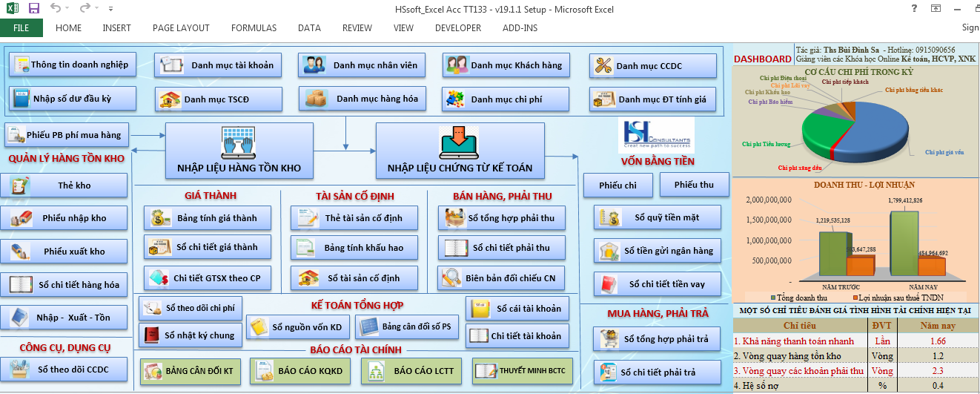Click the Phiếu nhập kho icon
This screenshot has height=394, width=980.
21,218
